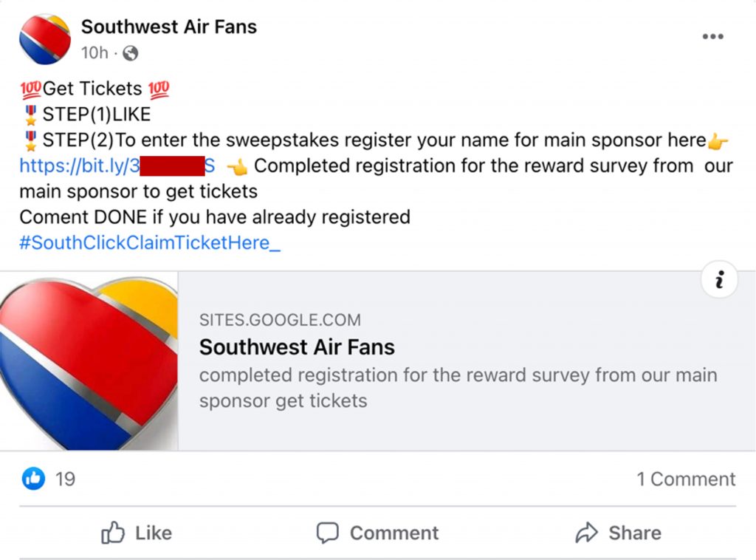Click the #SouthClickClaimTicketHere_ hashtag
Screen dimensions: 756x560
(x=149, y=242)
